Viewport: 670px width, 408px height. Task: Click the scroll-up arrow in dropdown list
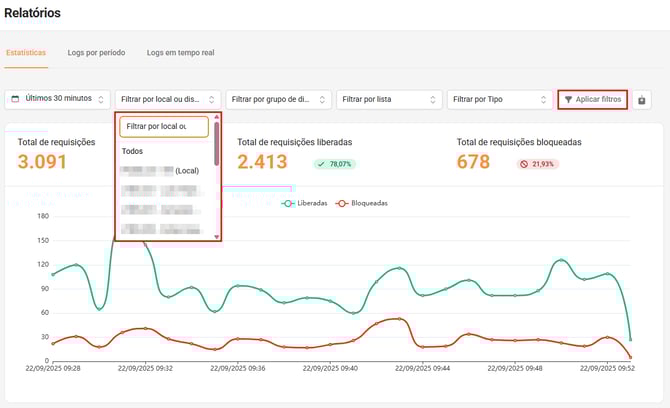pyautogui.click(x=217, y=117)
